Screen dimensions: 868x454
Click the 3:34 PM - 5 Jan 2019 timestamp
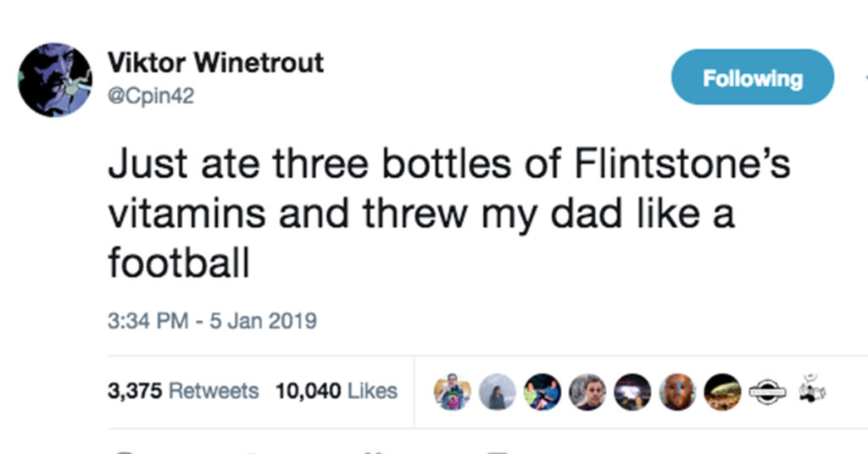(212, 321)
